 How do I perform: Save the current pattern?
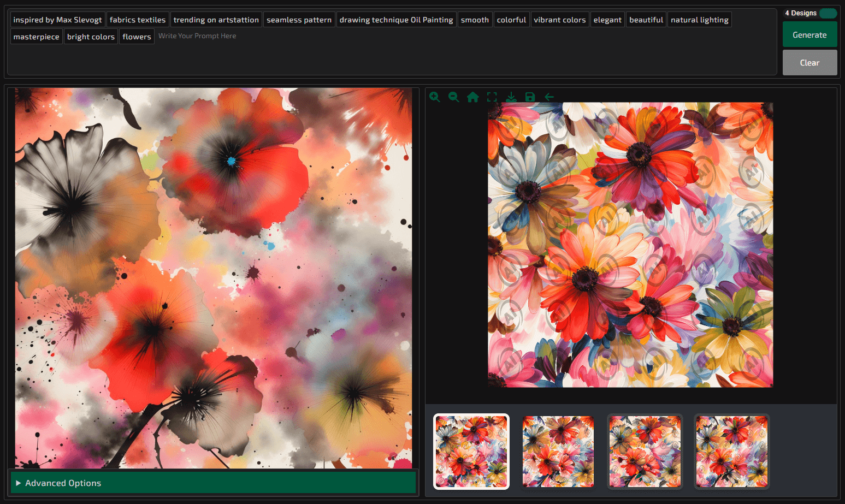[530, 97]
